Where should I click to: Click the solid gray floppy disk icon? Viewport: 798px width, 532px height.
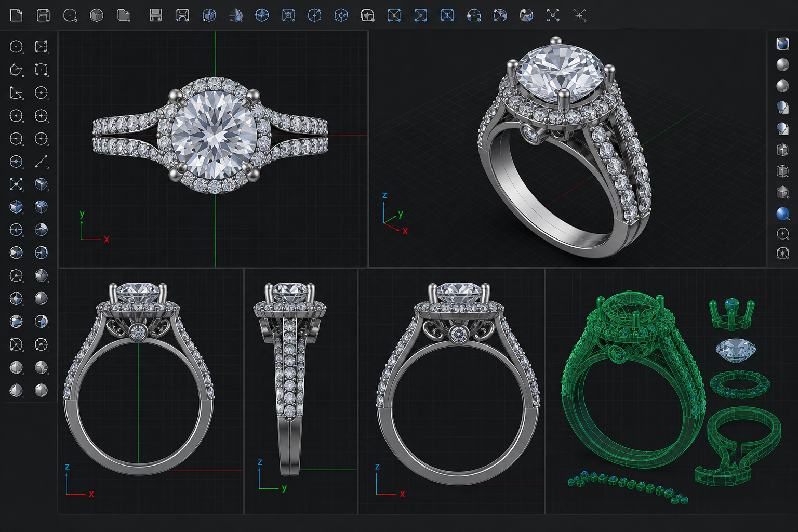point(155,16)
